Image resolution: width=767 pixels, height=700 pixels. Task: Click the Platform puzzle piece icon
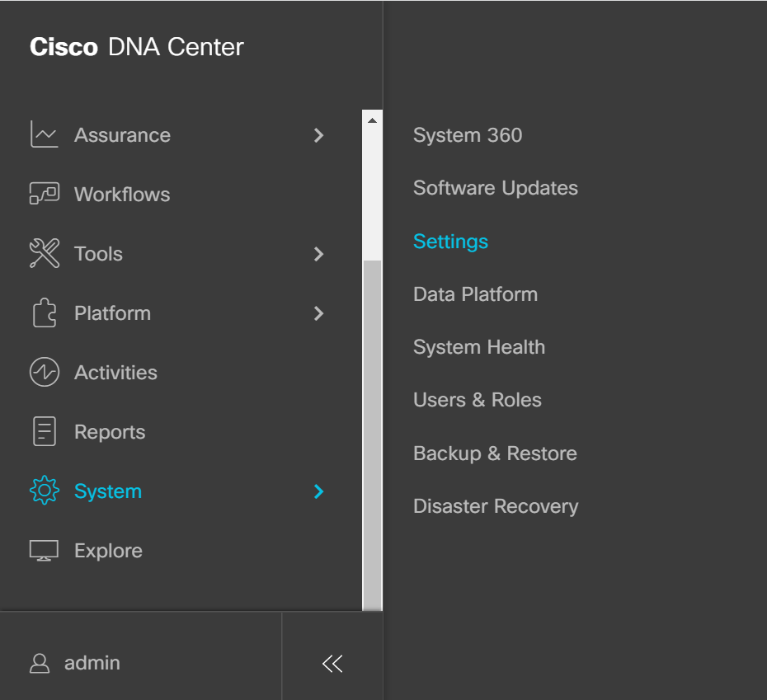[x=44, y=313]
